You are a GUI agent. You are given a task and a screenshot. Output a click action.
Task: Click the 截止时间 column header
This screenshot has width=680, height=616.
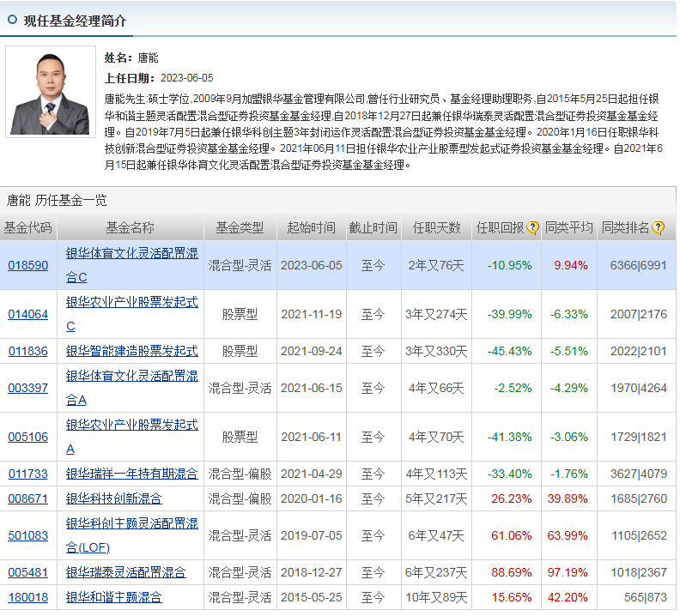tap(373, 227)
